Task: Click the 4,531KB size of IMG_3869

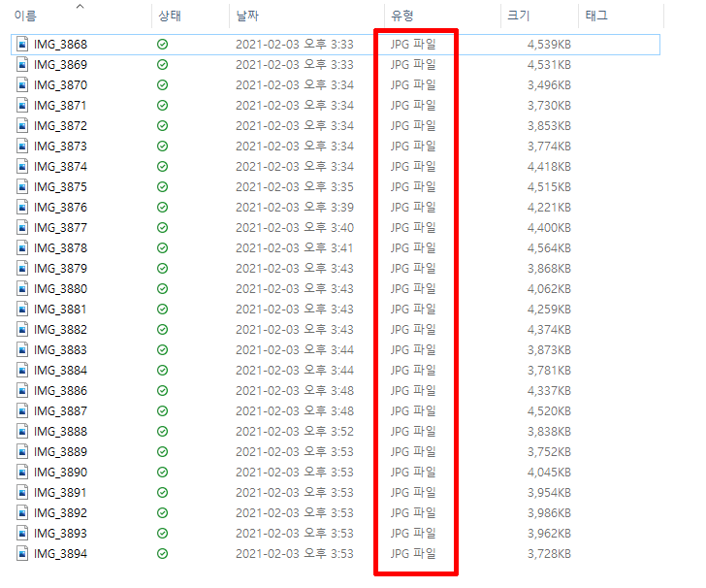Action: 549,64
